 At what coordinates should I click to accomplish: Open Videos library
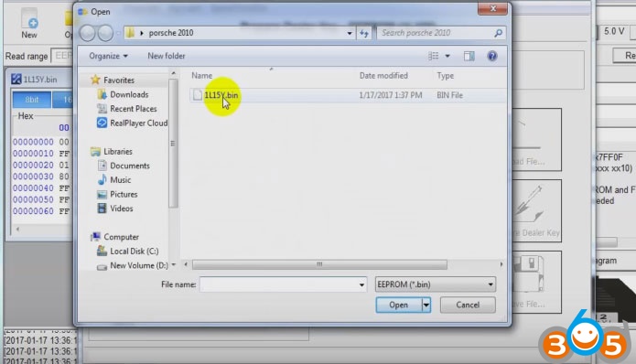[121, 209]
